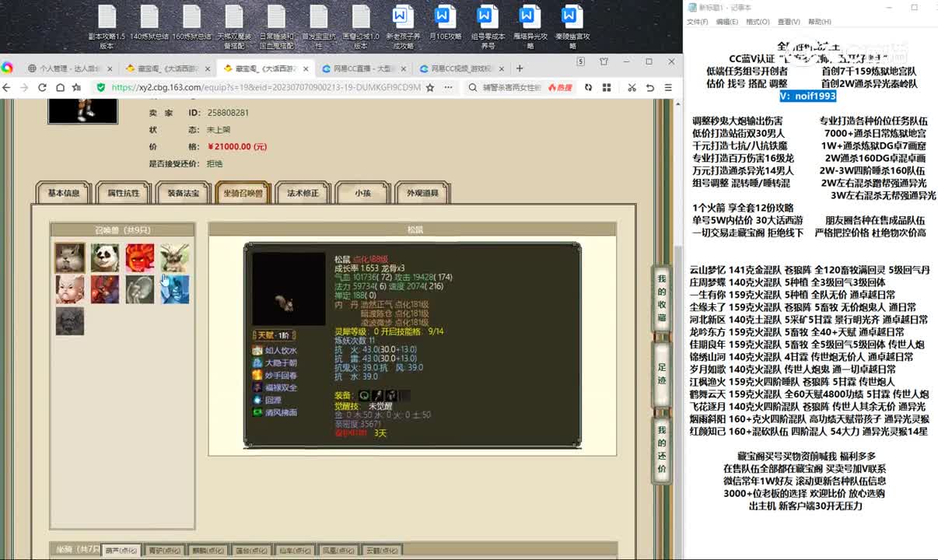Click the 大隐于朝 skill icon
This screenshot has height=560, width=938.
click(x=257, y=363)
